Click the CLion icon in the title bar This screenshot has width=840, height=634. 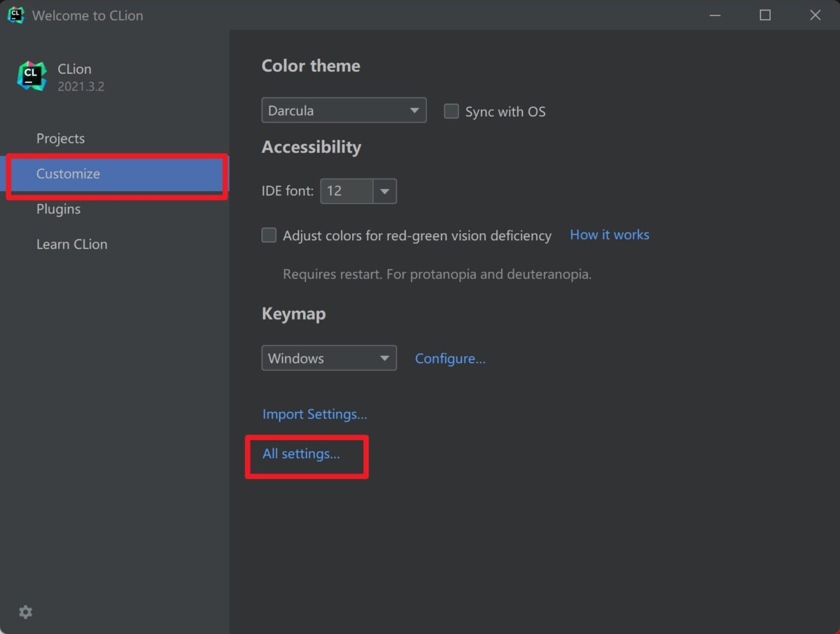tap(15, 15)
